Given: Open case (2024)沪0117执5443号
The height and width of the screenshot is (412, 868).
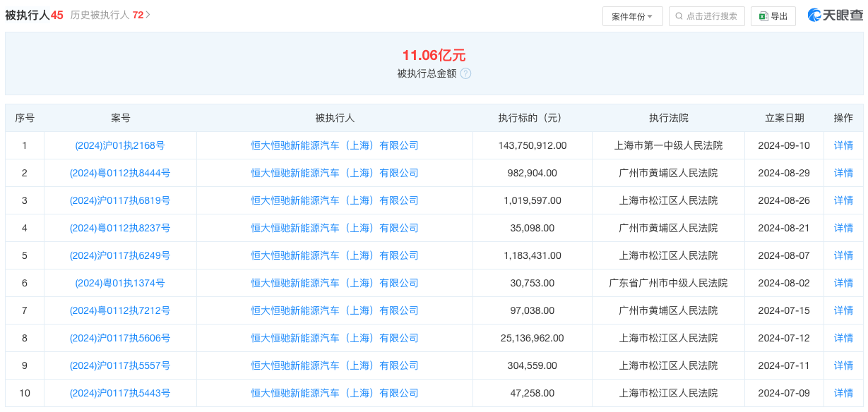Looking at the screenshot, I should click(x=120, y=393).
